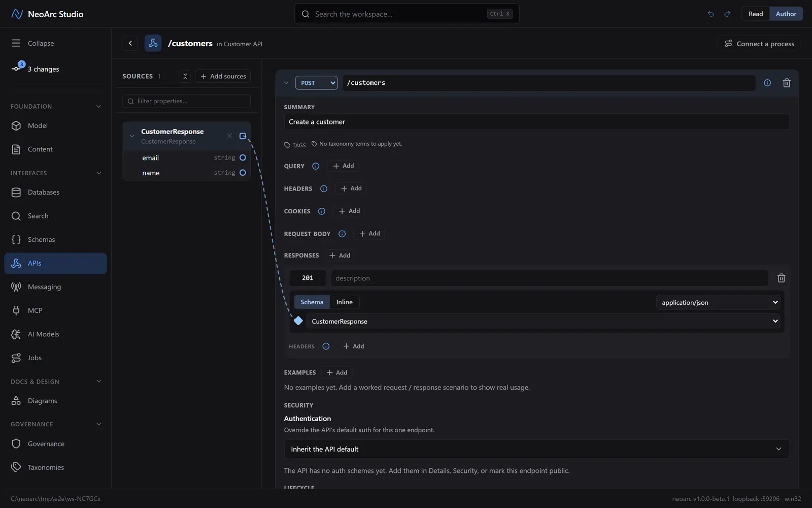
Task: Collapse all sources icon
Action: click(x=185, y=76)
